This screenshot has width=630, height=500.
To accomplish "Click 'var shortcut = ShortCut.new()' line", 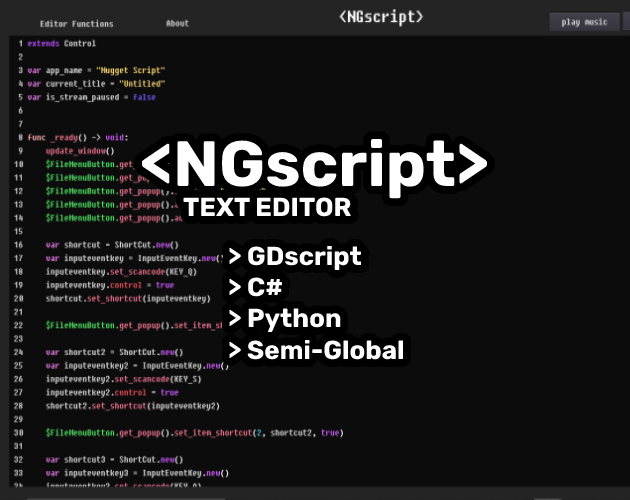I will 112,245.
